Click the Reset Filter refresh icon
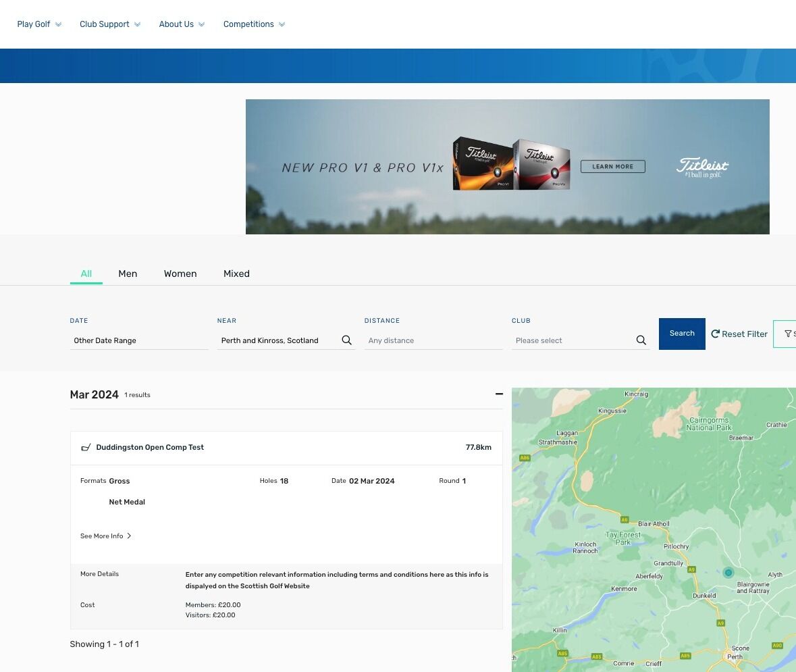Screen dimensions: 796x672 tap(715, 334)
